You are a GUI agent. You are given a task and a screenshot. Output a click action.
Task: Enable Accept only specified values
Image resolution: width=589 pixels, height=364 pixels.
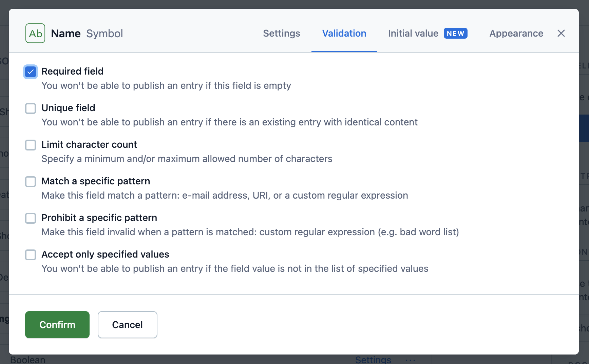click(x=31, y=255)
